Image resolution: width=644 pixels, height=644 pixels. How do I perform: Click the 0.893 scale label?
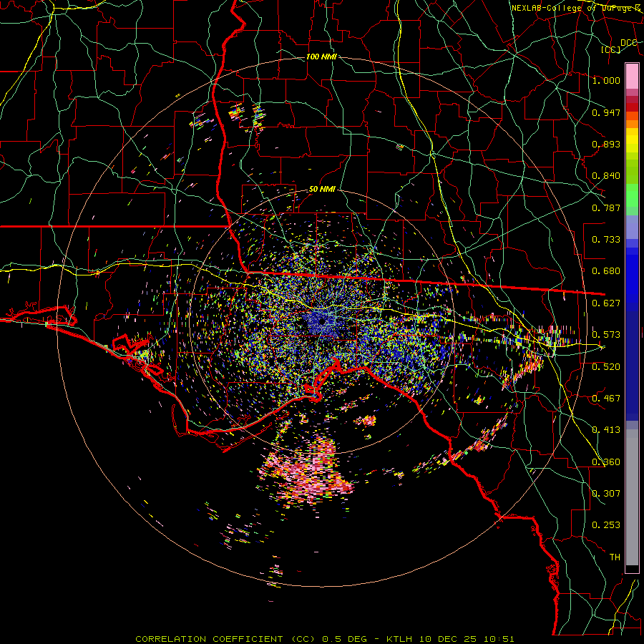pyautogui.click(x=606, y=144)
